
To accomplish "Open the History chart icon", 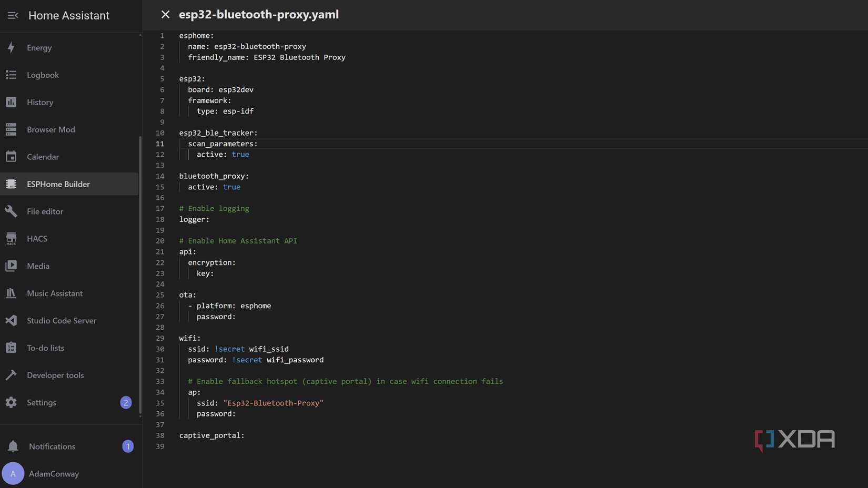I will [x=11, y=102].
